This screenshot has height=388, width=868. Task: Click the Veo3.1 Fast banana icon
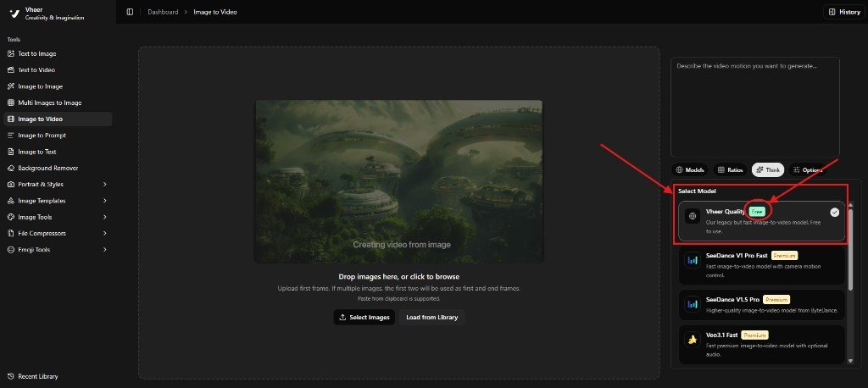[x=693, y=340]
